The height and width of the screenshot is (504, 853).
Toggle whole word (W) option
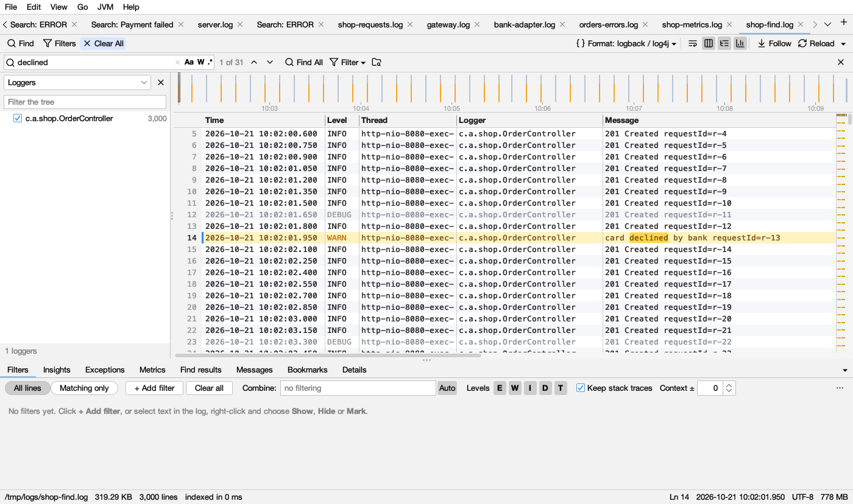pos(200,62)
